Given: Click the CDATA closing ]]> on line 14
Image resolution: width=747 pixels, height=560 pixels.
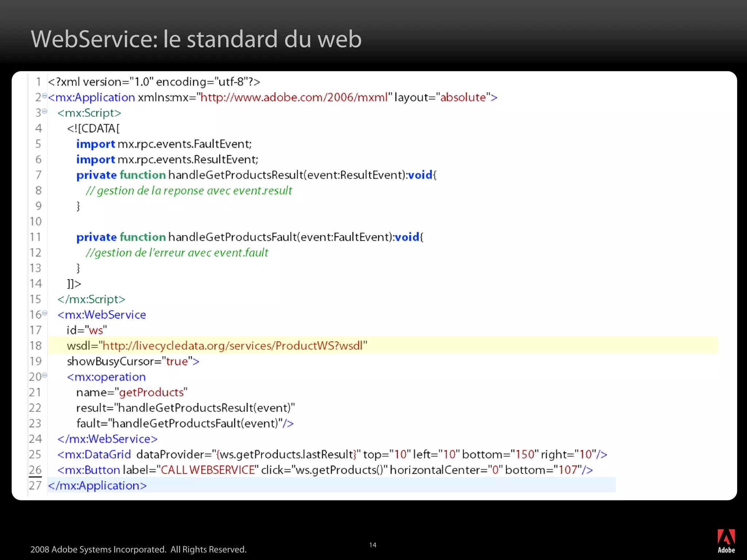Looking at the screenshot, I should [74, 284].
